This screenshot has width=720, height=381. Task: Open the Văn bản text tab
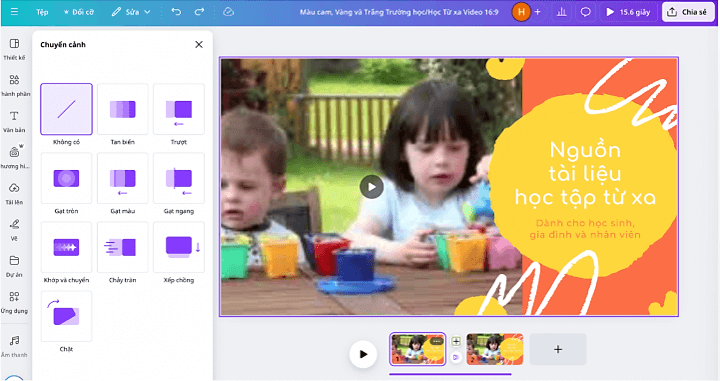(14, 122)
